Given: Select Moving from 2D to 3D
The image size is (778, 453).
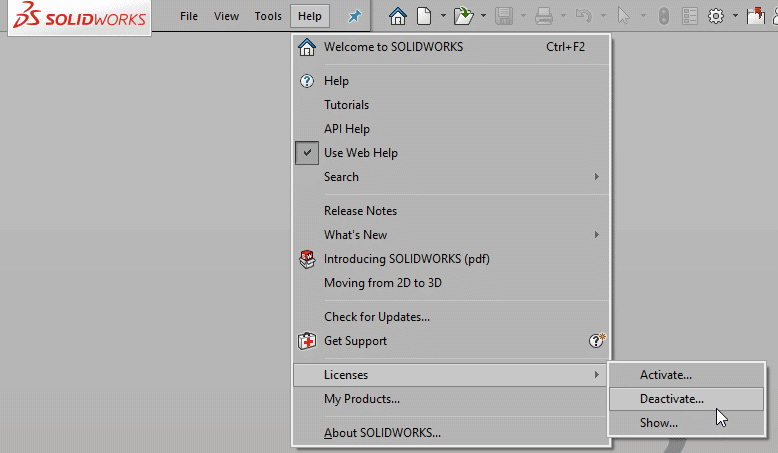Looking at the screenshot, I should [451, 283].
